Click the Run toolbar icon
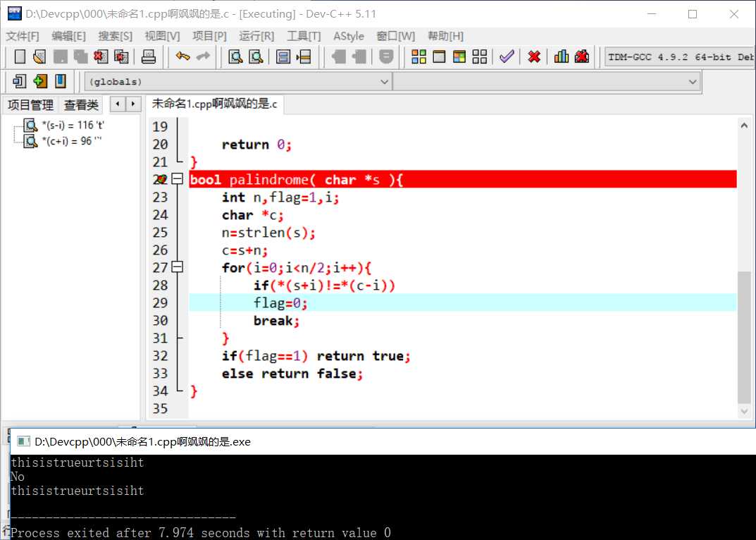The image size is (756, 540). [x=439, y=56]
